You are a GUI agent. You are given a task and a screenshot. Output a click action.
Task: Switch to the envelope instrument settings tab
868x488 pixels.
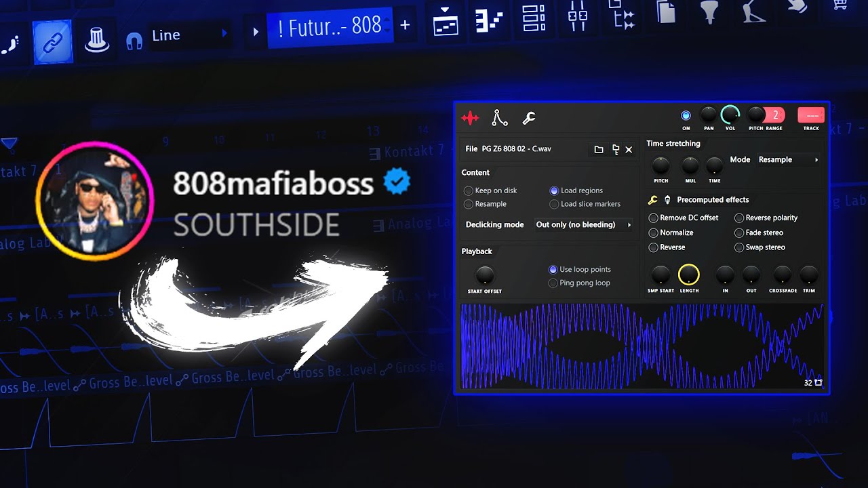coord(500,118)
